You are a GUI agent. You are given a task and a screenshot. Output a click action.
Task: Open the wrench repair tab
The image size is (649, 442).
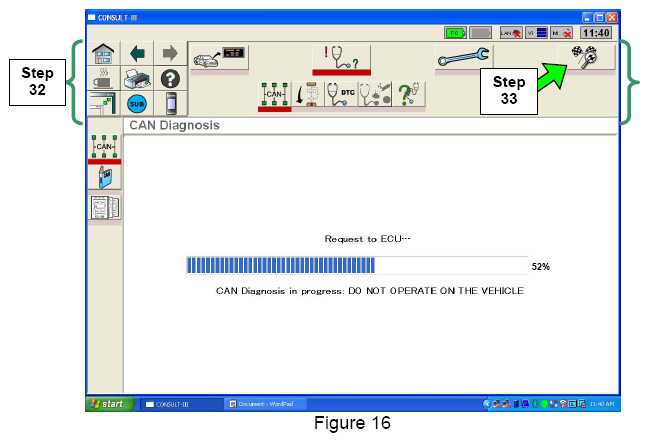[x=463, y=58]
